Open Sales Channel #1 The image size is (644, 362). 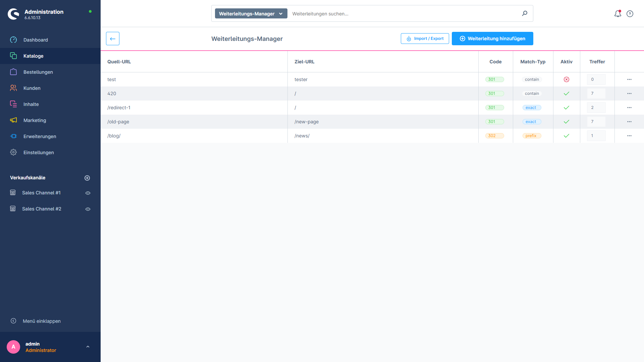[41, 193]
